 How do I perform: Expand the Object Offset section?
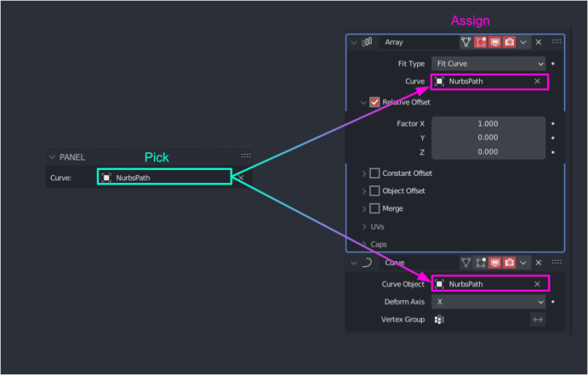coord(364,191)
